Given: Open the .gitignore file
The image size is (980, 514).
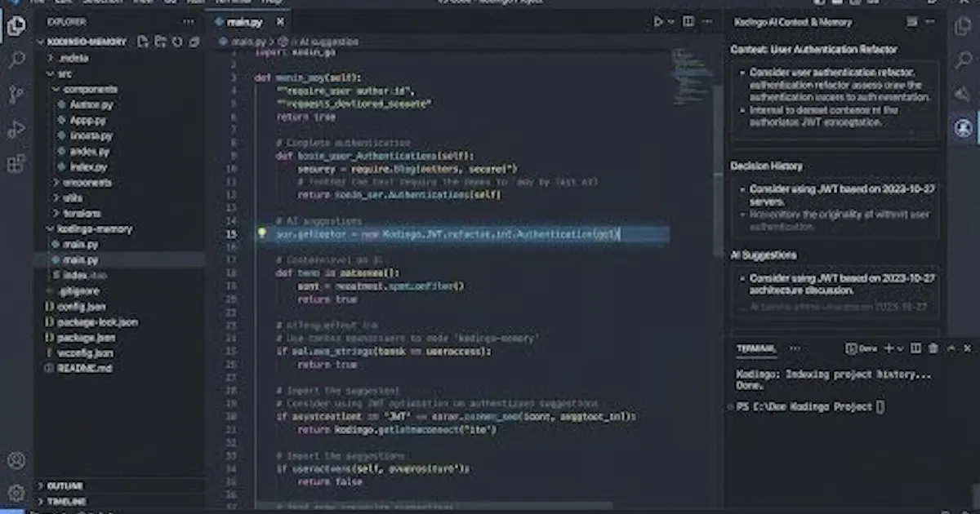Looking at the screenshot, I should pyautogui.click(x=79, y=291).
